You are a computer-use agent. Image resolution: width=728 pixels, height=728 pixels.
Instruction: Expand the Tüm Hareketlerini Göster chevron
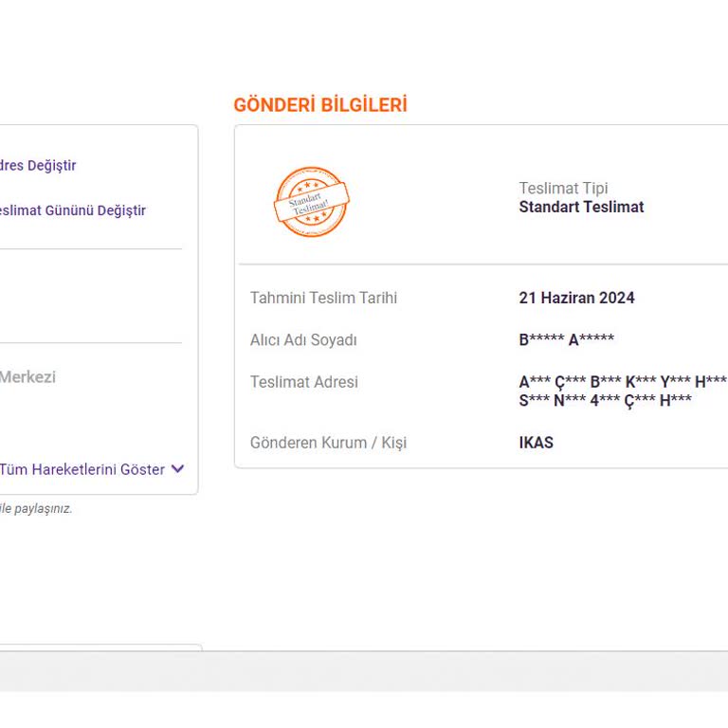click(x=177, y=469)
